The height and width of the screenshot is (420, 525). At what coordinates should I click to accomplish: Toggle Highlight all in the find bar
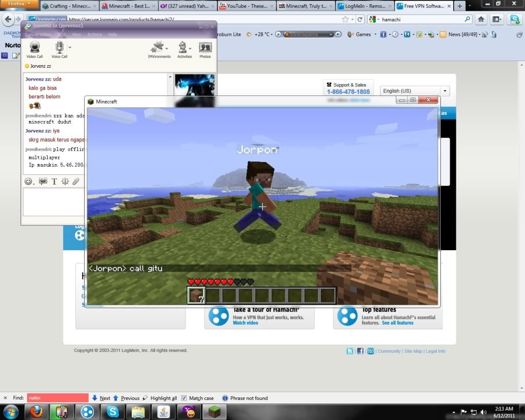(x=160, y=398)
